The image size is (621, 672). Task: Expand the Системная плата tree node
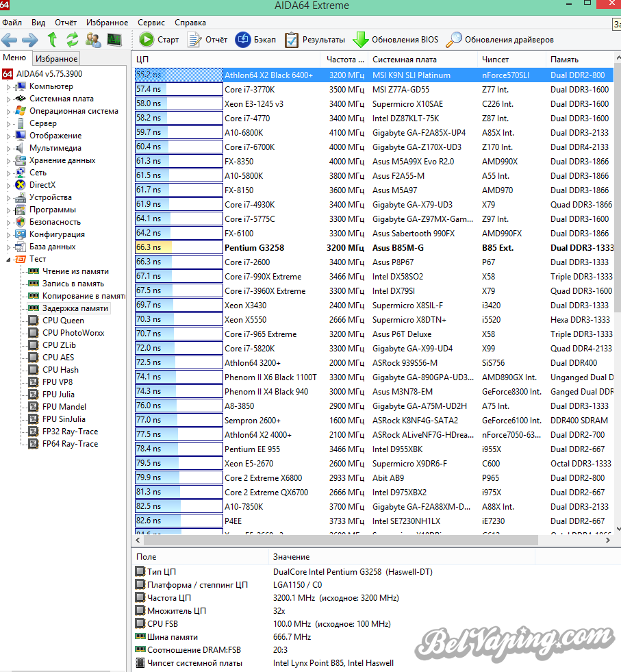tap(8, 99)
